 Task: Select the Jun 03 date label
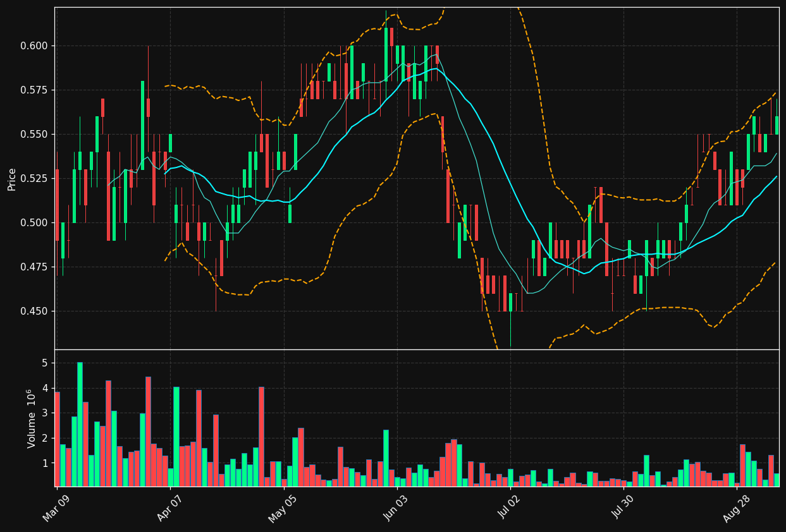point(396,507)
